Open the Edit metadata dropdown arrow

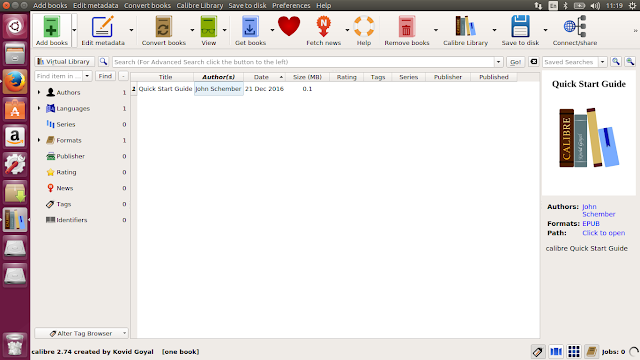pos(131,30)
